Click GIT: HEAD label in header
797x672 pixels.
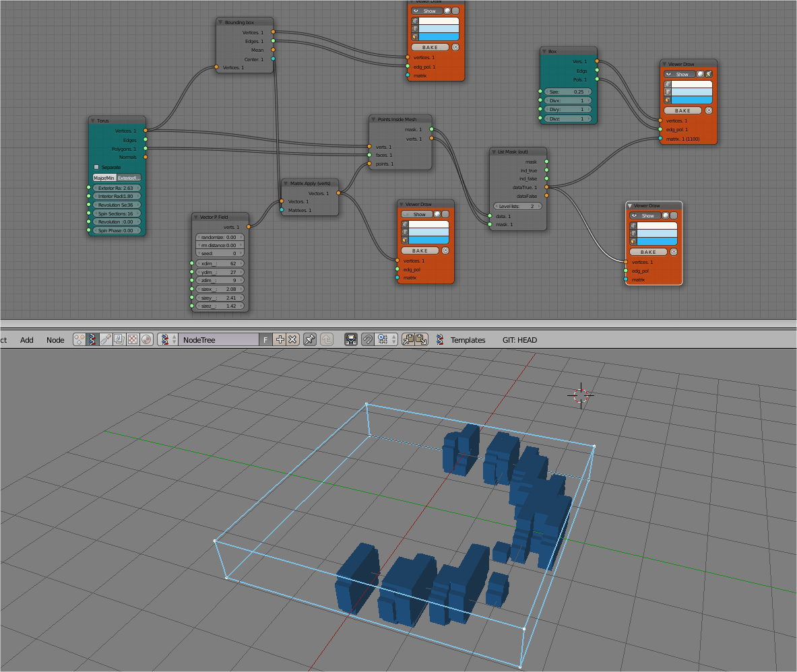coord(519,340)
